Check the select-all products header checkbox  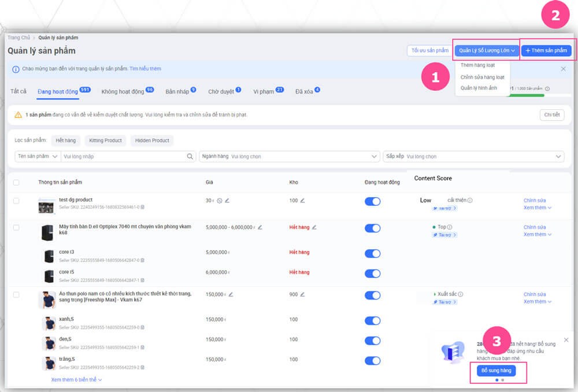coord(16,182)
